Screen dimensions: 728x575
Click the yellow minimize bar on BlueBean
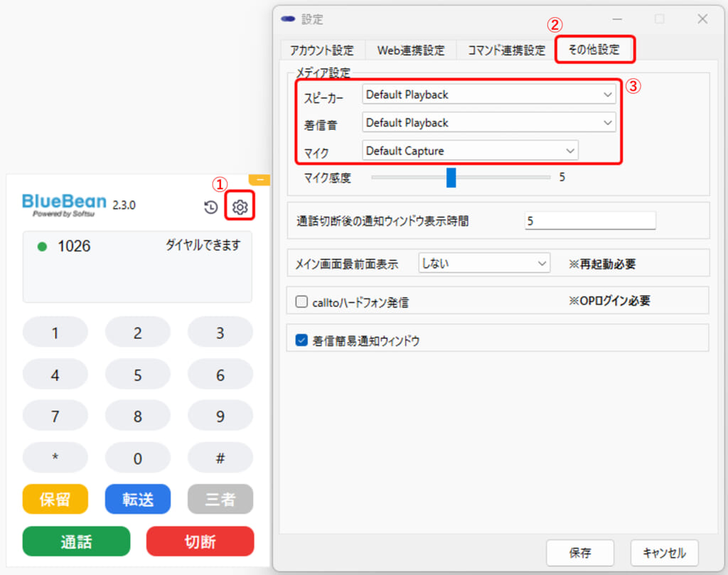point(259,180)
